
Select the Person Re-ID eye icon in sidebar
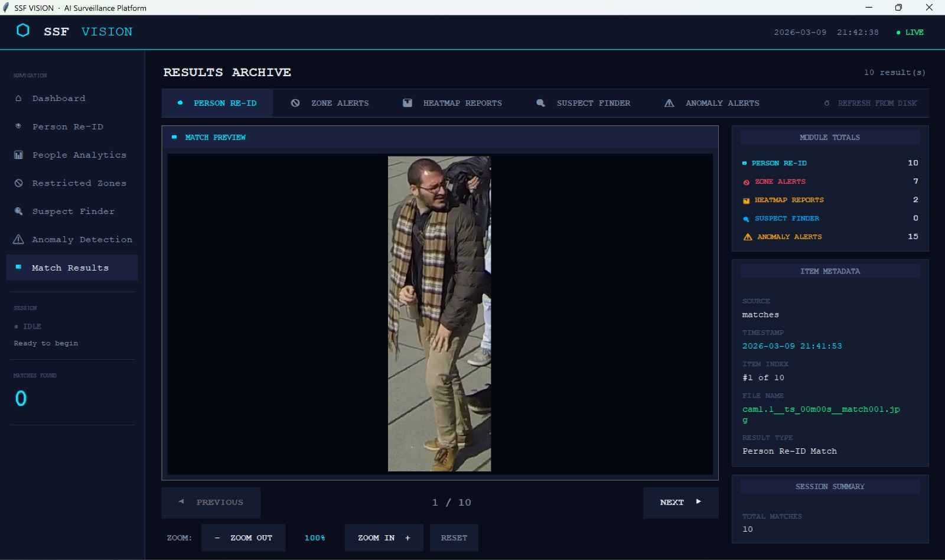click(x=19, y=126)
